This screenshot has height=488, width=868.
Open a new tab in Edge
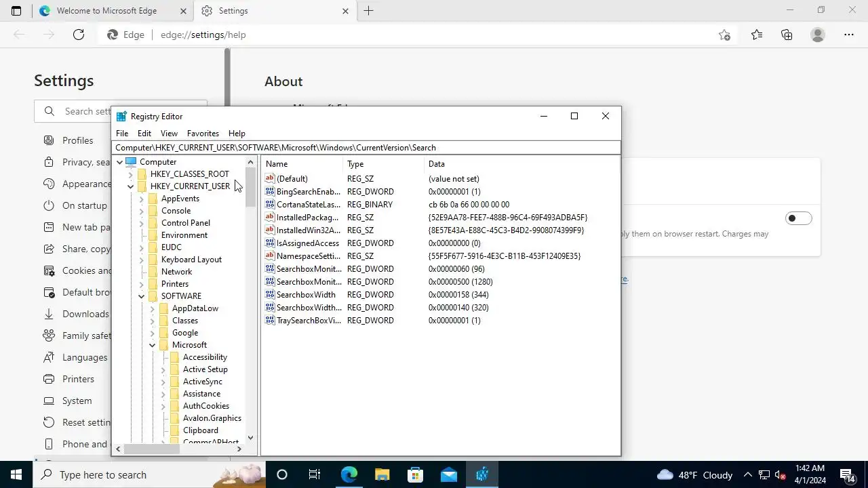click(x=369, y=11)
